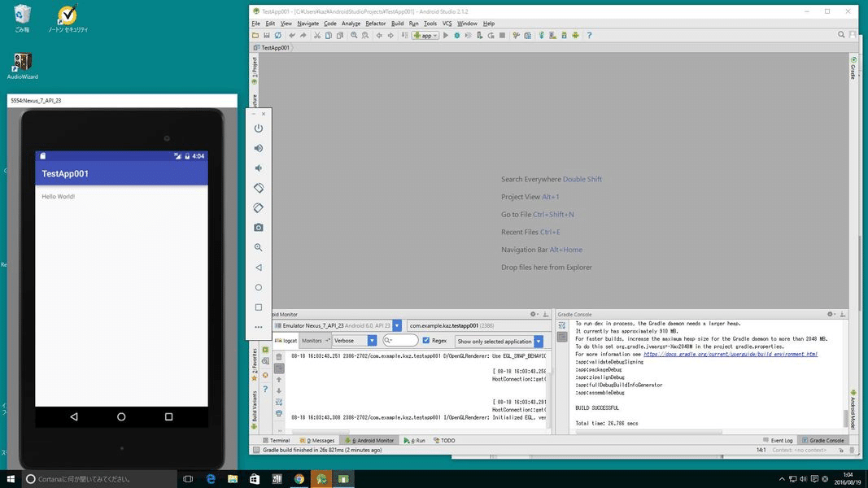The image size is (868, 488).
Task: Open the Show only selected application dropdown
Action: coord(499,342)
